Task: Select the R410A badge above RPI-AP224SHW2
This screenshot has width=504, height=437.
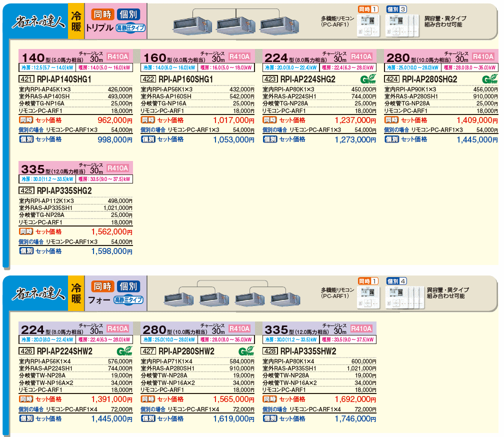Action: [x=117, y=328]
